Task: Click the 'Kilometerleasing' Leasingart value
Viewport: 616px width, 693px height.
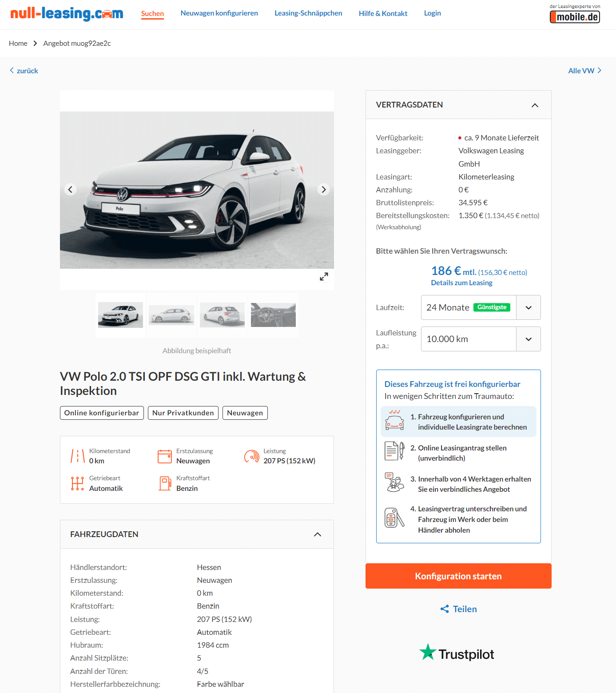Action: point(486,177)
